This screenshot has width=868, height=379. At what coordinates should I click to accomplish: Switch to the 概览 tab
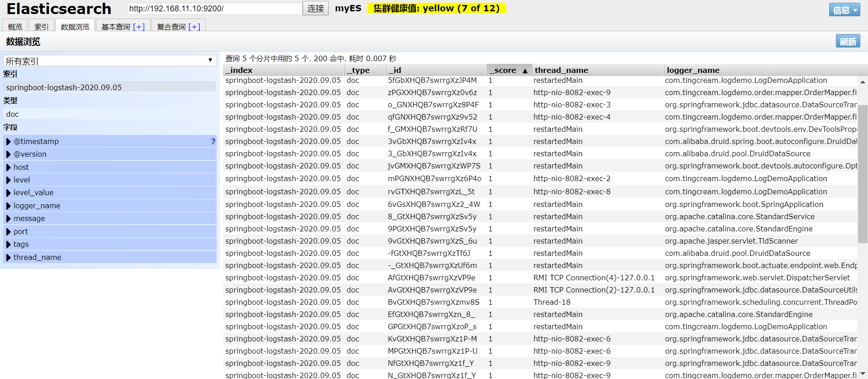pos(15,27)
